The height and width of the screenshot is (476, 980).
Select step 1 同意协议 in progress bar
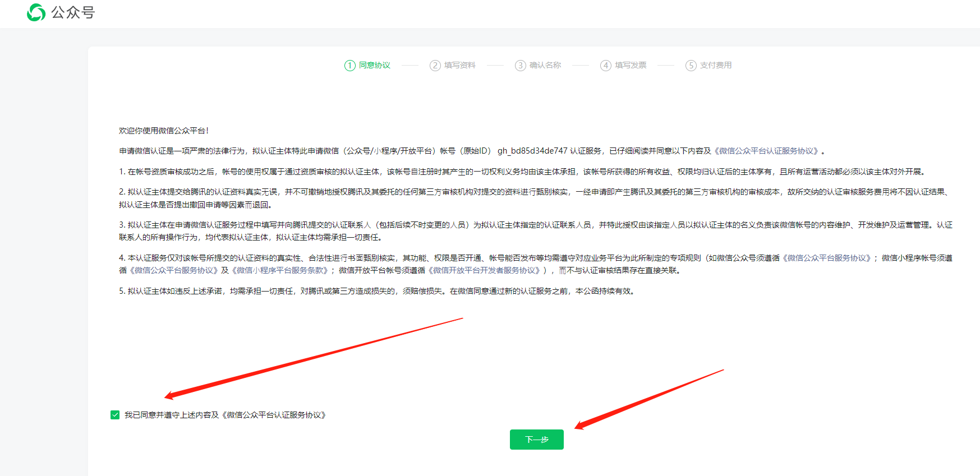click(x=367, y=66)
